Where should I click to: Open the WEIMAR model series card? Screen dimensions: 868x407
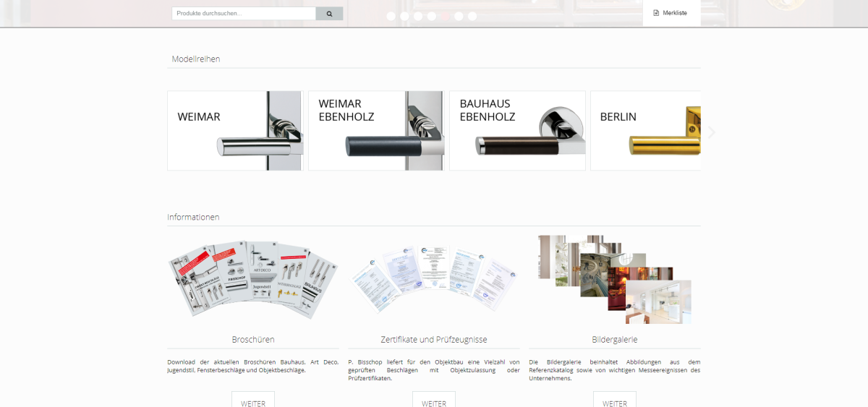pos(235,131)
